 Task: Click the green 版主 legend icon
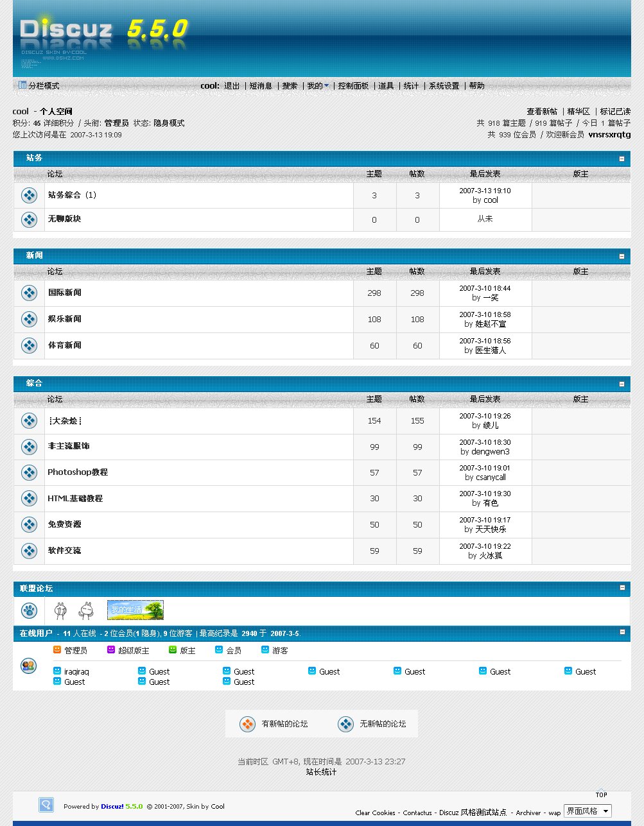pyautogui.click(x=173, y=650)
